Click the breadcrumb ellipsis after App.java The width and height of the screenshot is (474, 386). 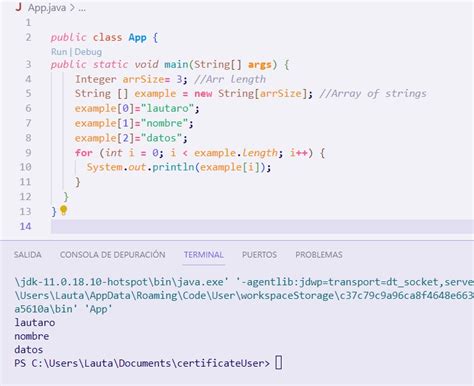pyautogui.click(x=82, y=8)
